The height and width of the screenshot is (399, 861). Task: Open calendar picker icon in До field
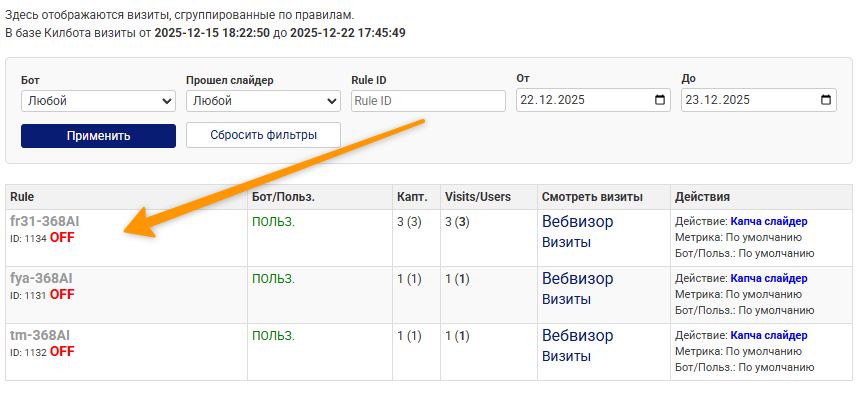825,100
